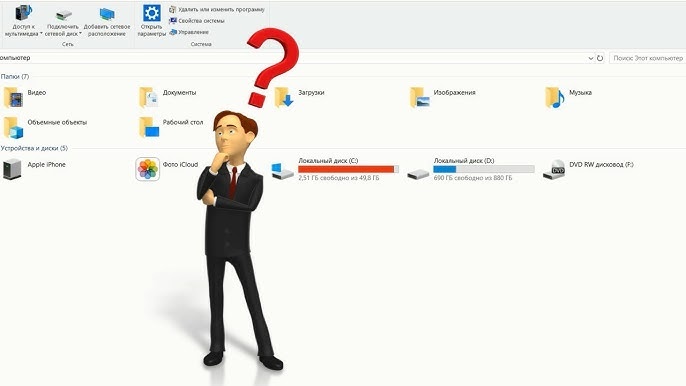
Task: Click Управление in the Система group
Action: [189, 32]
